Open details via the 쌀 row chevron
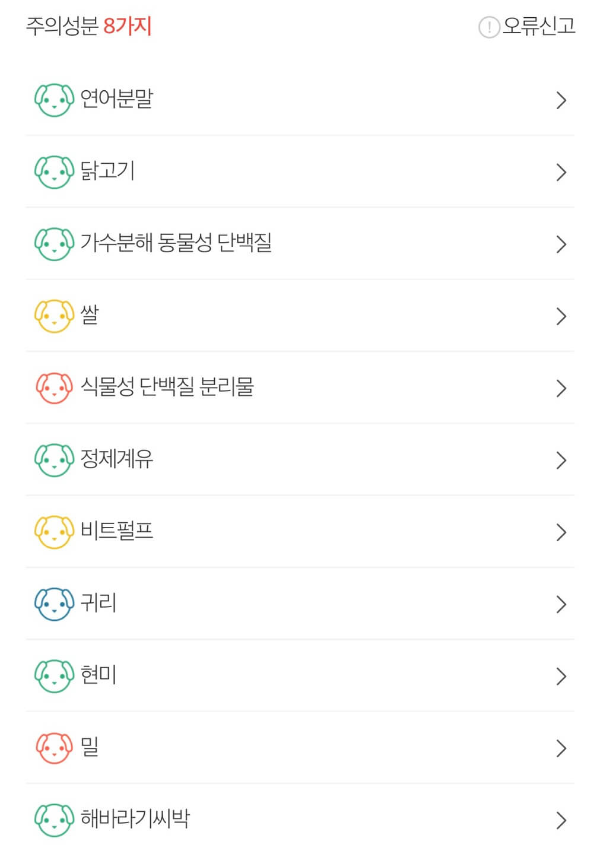Screen dimensions: 600x854 click(x=561, y=316)
